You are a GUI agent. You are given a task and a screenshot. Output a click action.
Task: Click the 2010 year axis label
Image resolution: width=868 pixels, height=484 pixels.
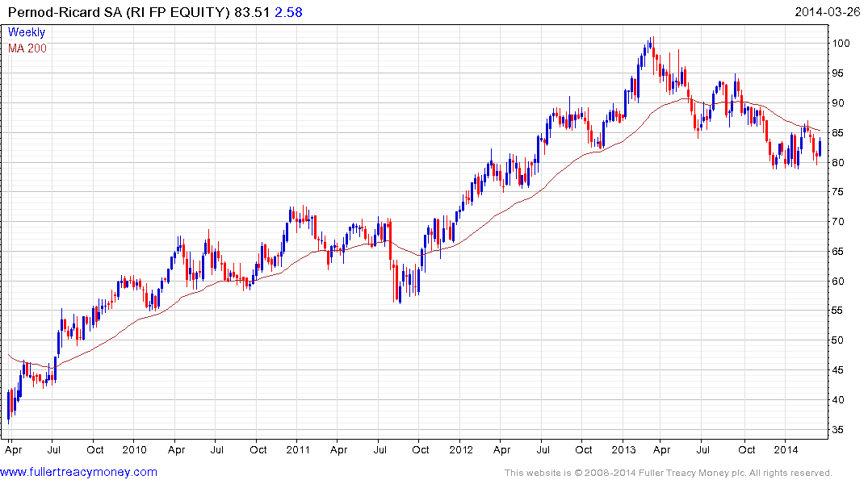tap(135, 449)
